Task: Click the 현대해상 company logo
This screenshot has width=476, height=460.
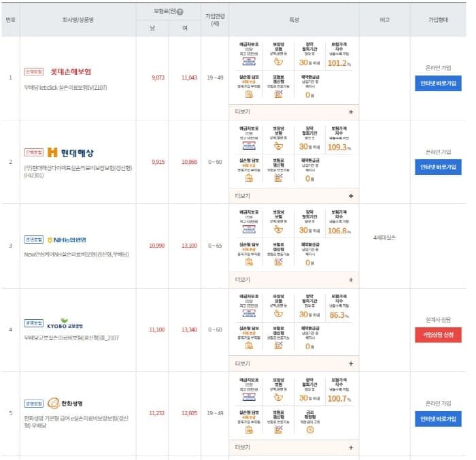Action: point(71,152)
